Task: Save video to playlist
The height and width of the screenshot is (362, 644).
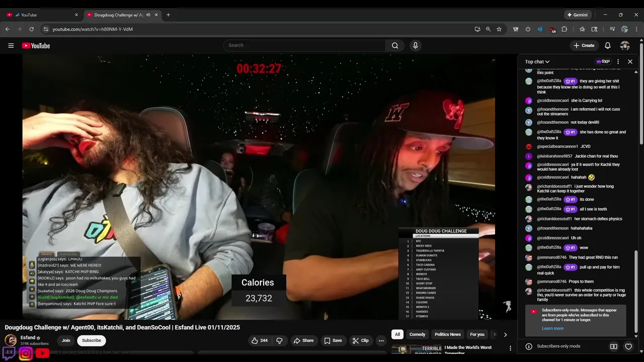Action: (x=333, y=340)
